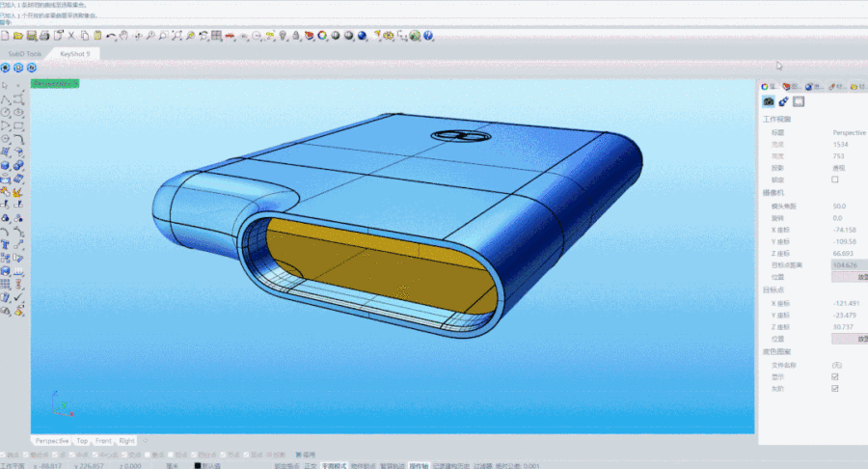
Task: Click the black layer color swatch
Action: click(197, 465)
